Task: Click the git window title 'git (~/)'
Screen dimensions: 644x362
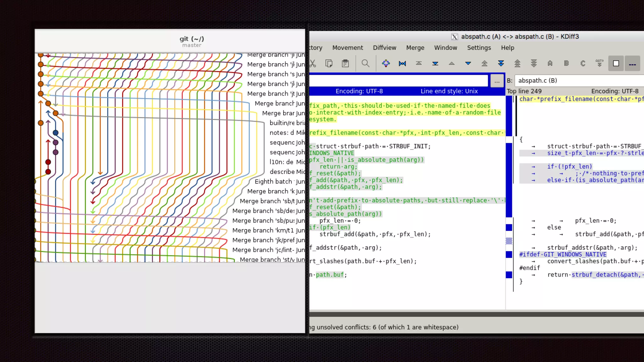Action: (x=192, y=39)
